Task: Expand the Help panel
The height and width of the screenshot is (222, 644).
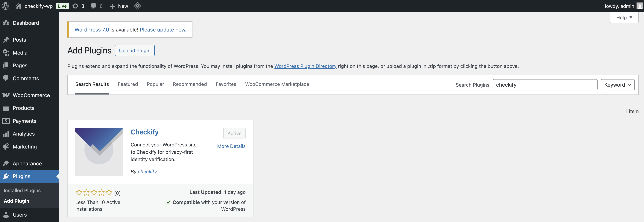Action: pos(624,17)
